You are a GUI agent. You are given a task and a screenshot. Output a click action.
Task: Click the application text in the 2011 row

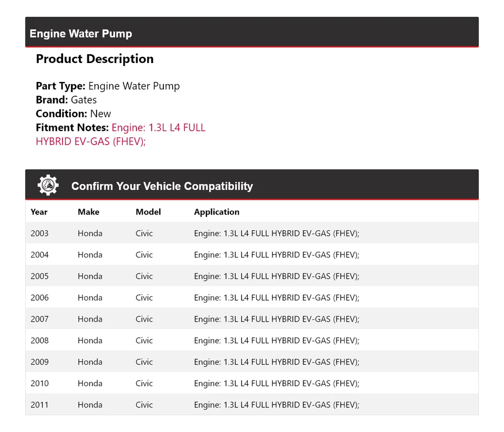point(276,405)
